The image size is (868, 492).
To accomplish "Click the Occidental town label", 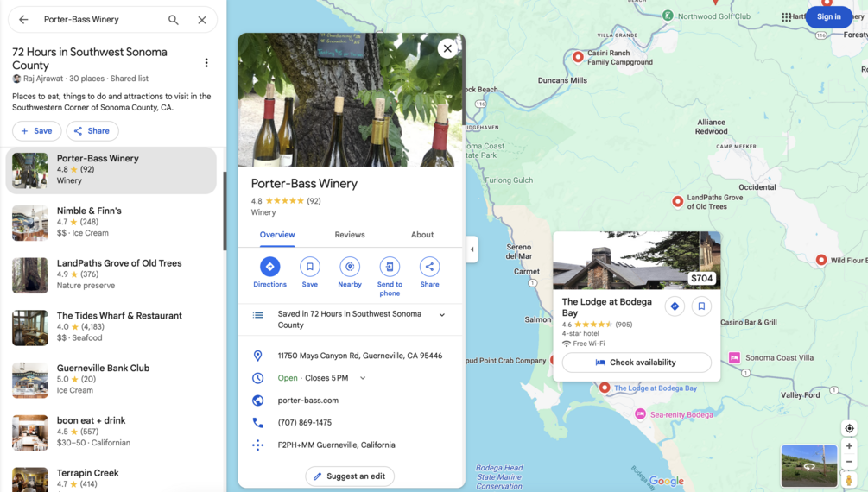I will pos(757,187).
